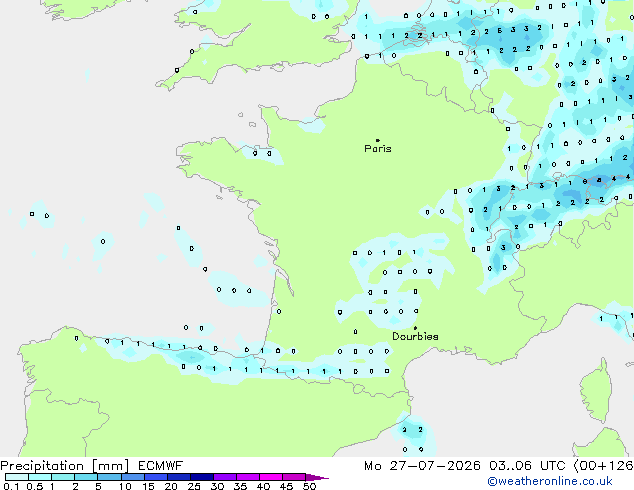Pick the 35–40 mm legend swatch
The width and height of the screenshot is (634, 490).
[247, 477]
